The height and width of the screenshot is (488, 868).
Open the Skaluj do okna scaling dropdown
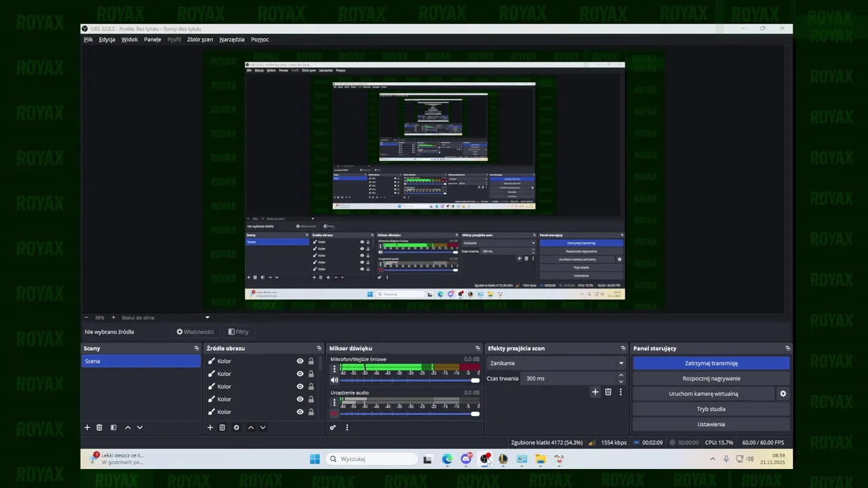pyautogui.click(x=165, y=317)
